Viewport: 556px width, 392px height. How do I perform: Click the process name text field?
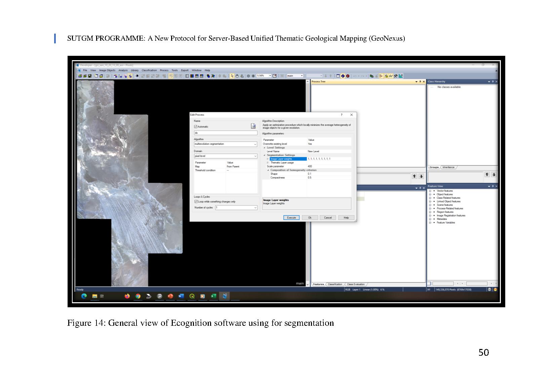(225, 133)
